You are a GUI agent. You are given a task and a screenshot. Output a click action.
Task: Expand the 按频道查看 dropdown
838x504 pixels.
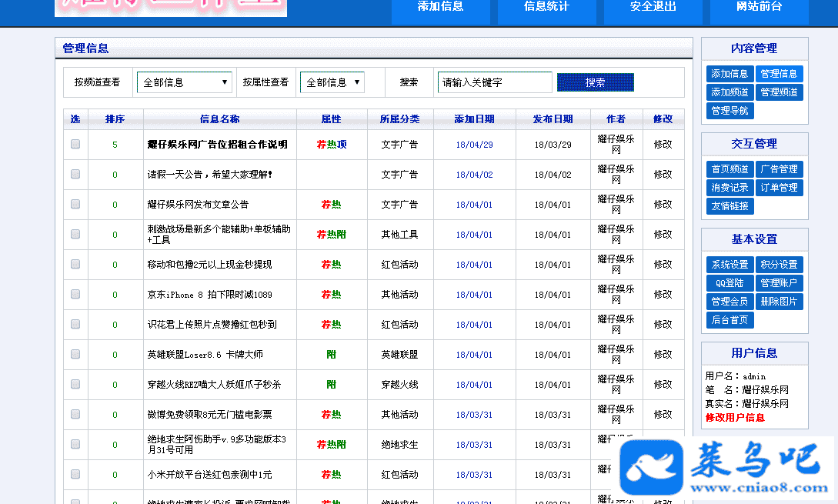click(x=185, y=82)
